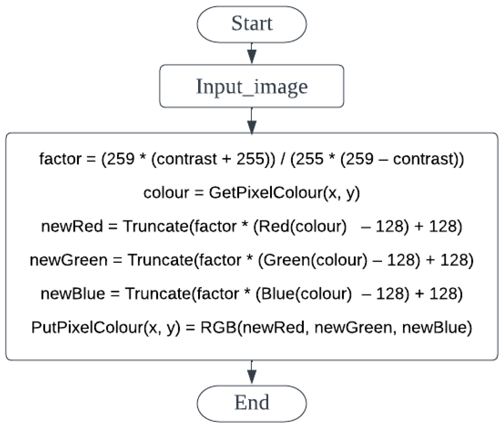Click the arrow pointing to End

[252, 373]
